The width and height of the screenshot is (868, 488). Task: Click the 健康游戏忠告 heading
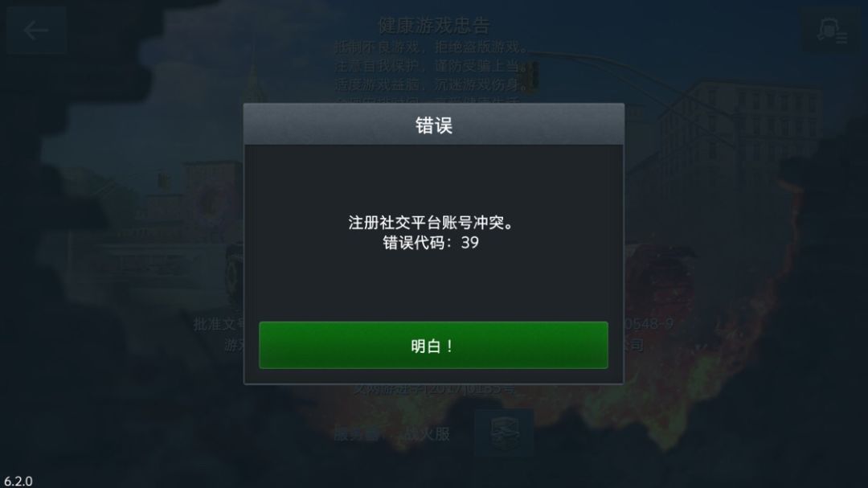[x=433, y=25]
